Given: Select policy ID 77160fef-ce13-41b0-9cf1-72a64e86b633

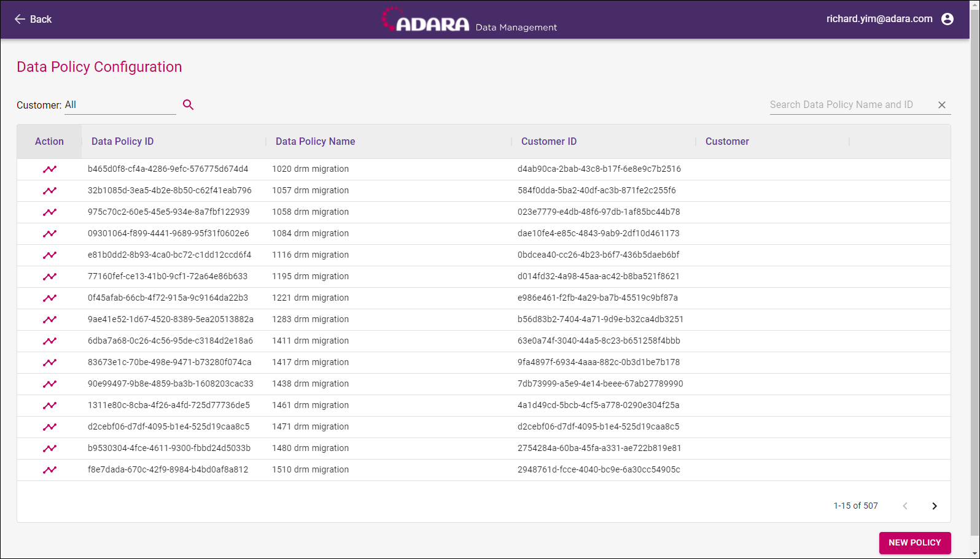Looking at the screenshot, I should point(168,277).
